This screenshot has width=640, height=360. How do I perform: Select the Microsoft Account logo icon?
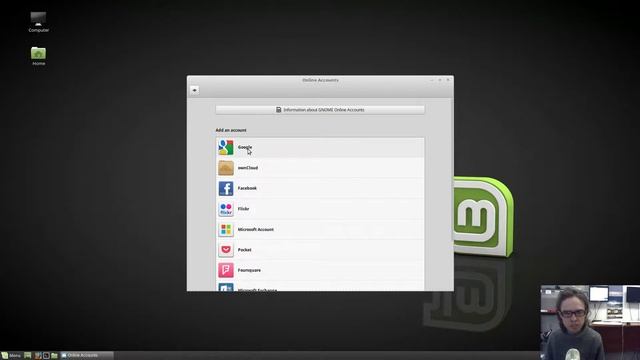pos(226,229)
